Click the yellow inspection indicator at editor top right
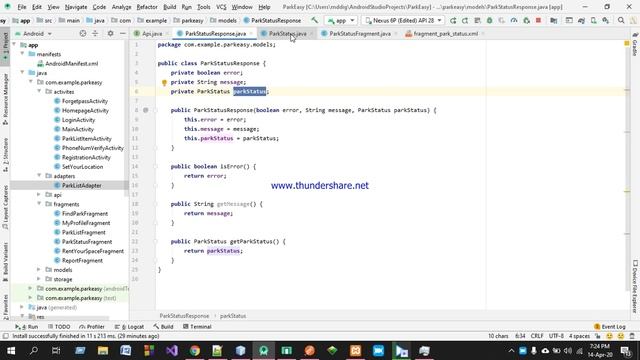 pos(627,43)
